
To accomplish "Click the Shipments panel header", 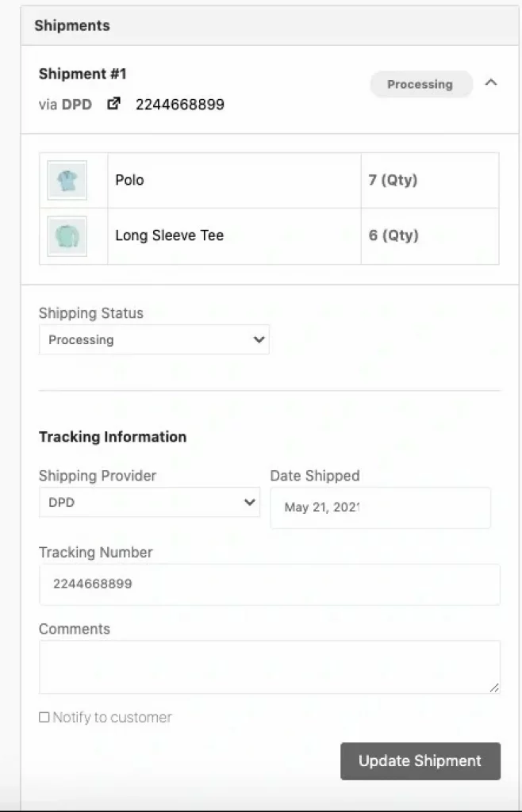I will coord(270,25).
